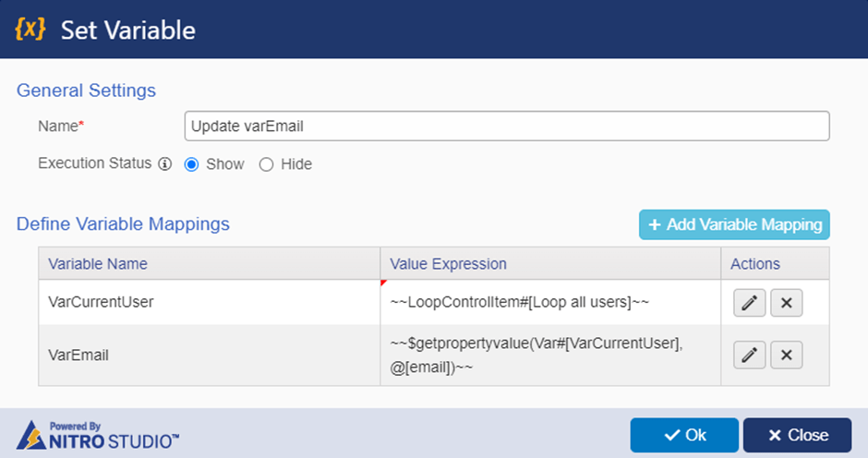This screenshot has width=868, height=458.
Task: Select the Show execution status option
Action: point(191,164)
